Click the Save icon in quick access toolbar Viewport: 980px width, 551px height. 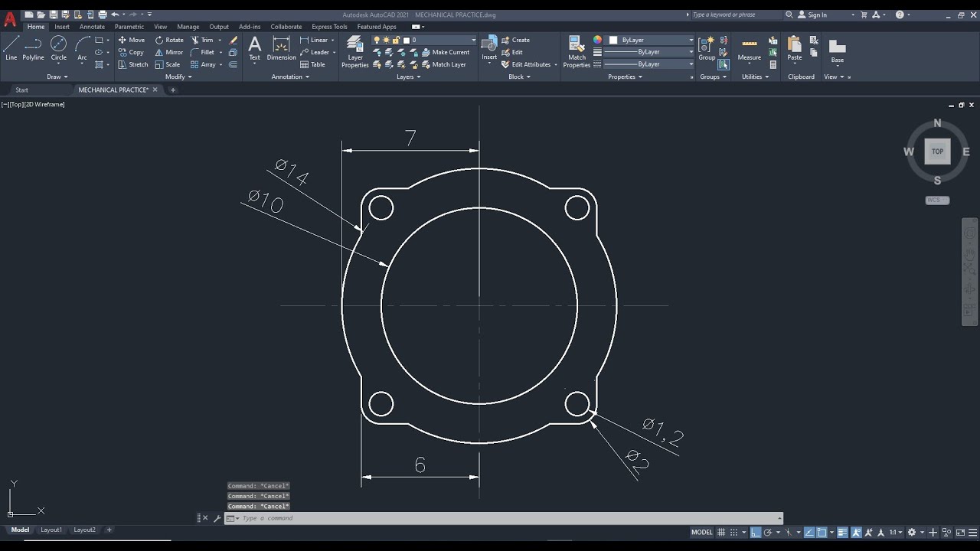click(54, 15)
